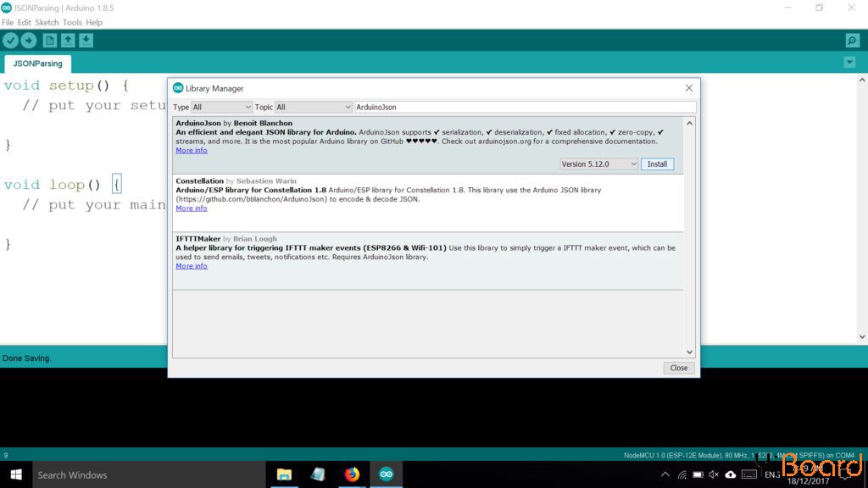The width and height of the screenshot is (868, 488).
Task: Open the notebook app taskbar icon
Action: 318,474
